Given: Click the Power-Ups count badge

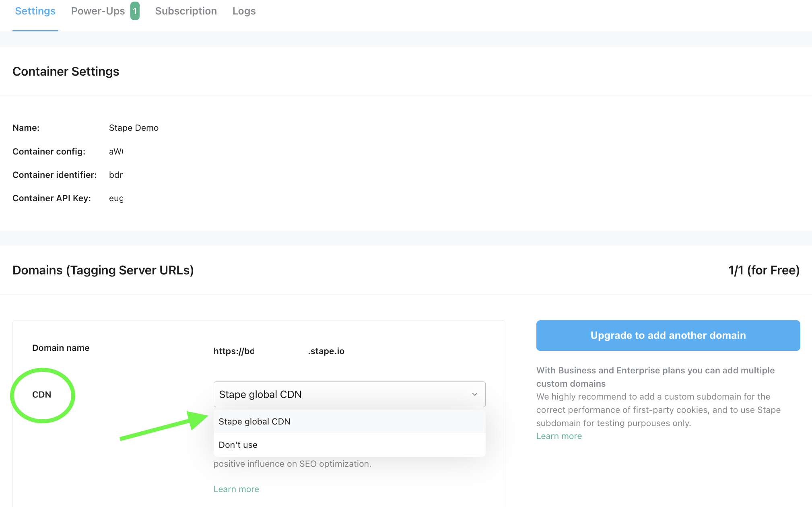Looking at the screenshot, I should [135, 11].
